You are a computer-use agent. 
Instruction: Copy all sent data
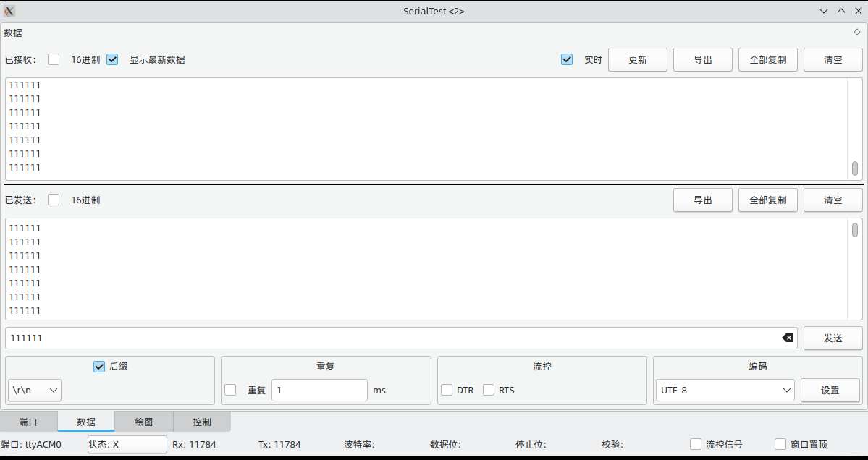coord(768,200)
